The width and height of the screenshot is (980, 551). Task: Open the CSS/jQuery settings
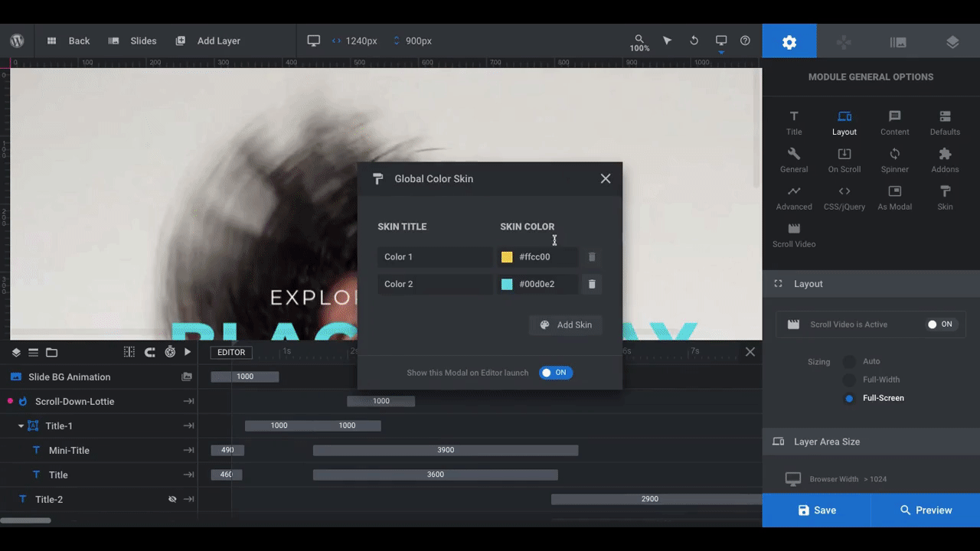point(844,197)
